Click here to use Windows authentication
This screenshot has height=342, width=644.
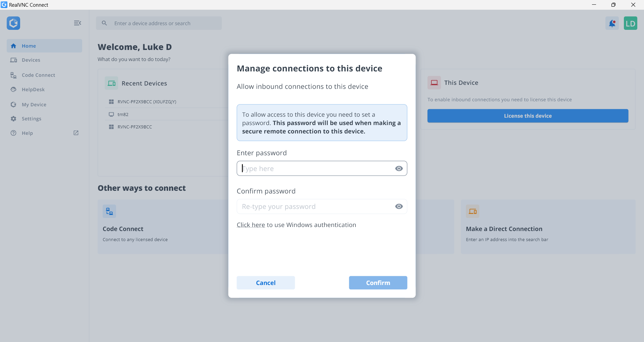coord(251,225)
